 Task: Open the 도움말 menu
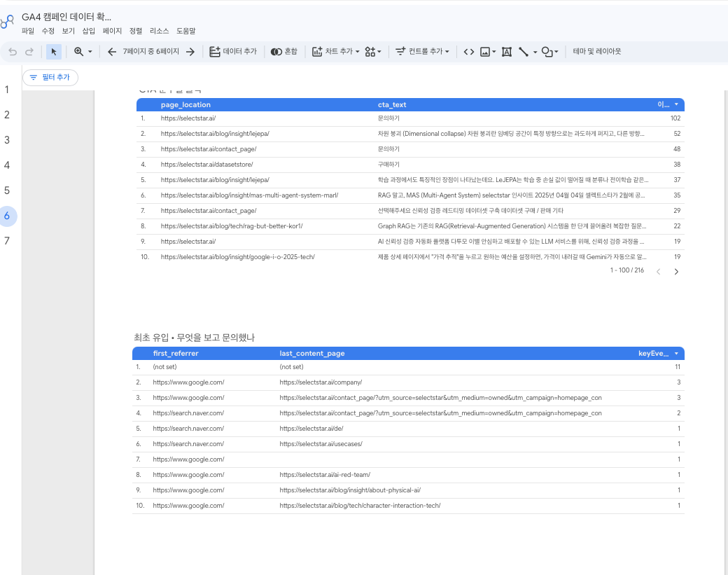tap(185, 31)
